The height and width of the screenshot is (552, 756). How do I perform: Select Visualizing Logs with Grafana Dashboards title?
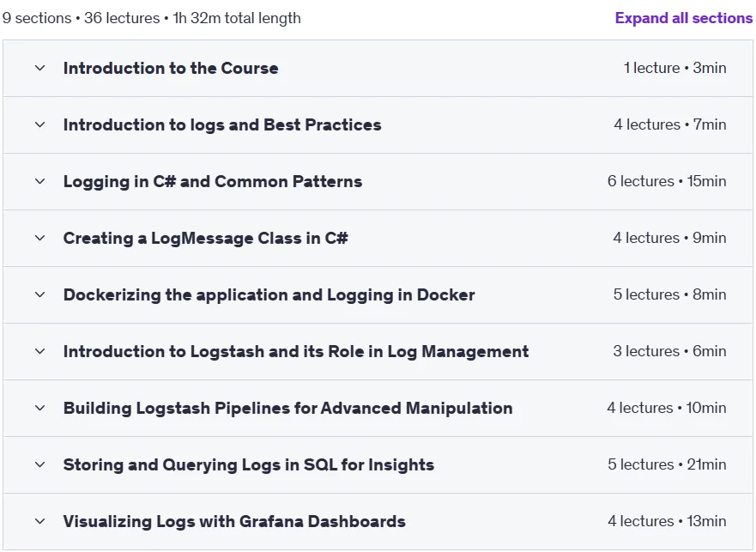coord(234,522)
